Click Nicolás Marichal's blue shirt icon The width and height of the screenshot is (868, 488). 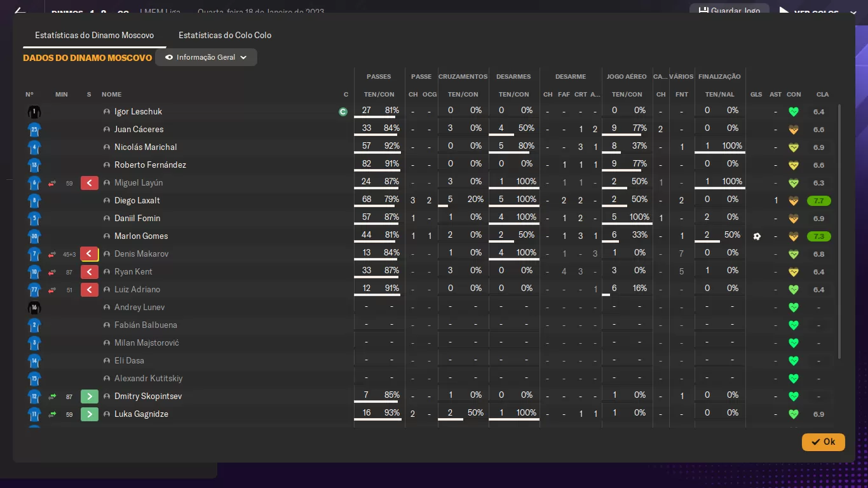click(34, 147)
